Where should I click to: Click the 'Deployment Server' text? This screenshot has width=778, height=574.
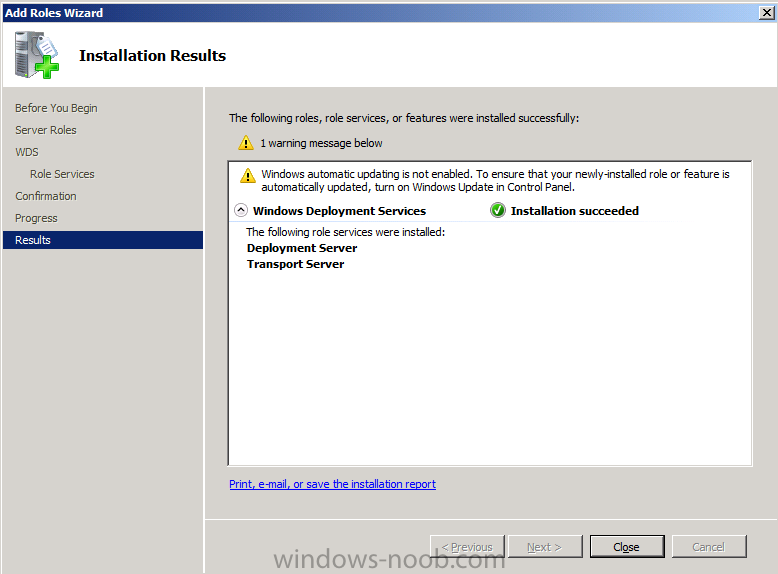tap(302, 248)
